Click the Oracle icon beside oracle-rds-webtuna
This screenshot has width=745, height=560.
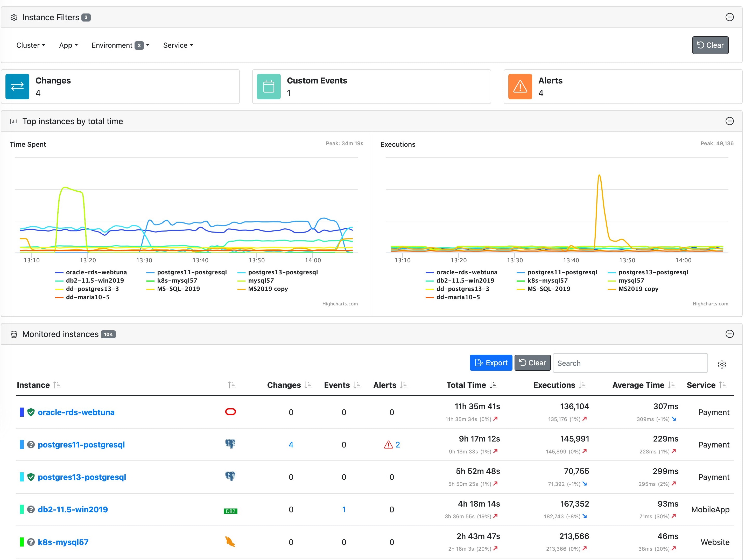(231, 412)
